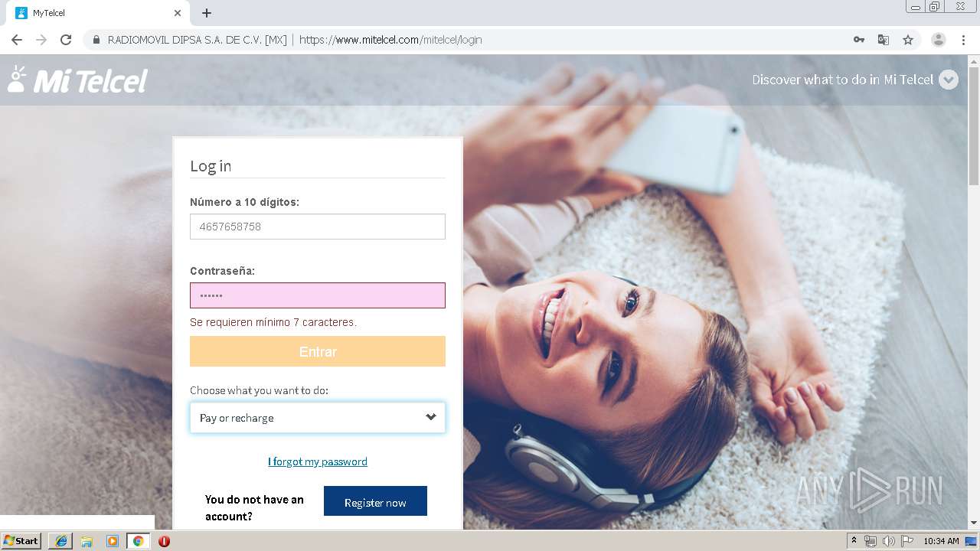Launch Internet Explorer from the taskbar
The image size is (980, 551).
pos(61,541)
